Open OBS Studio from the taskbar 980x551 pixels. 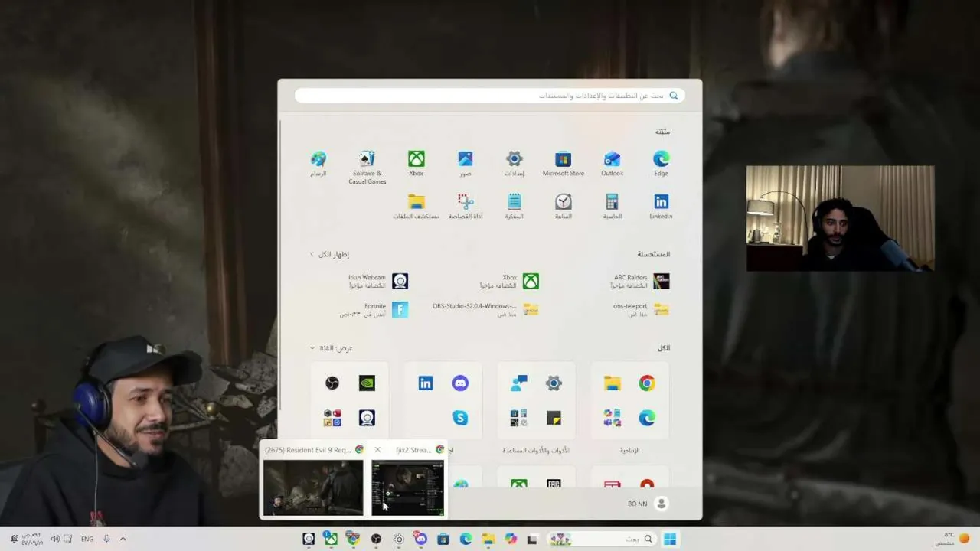pos(376,539)
